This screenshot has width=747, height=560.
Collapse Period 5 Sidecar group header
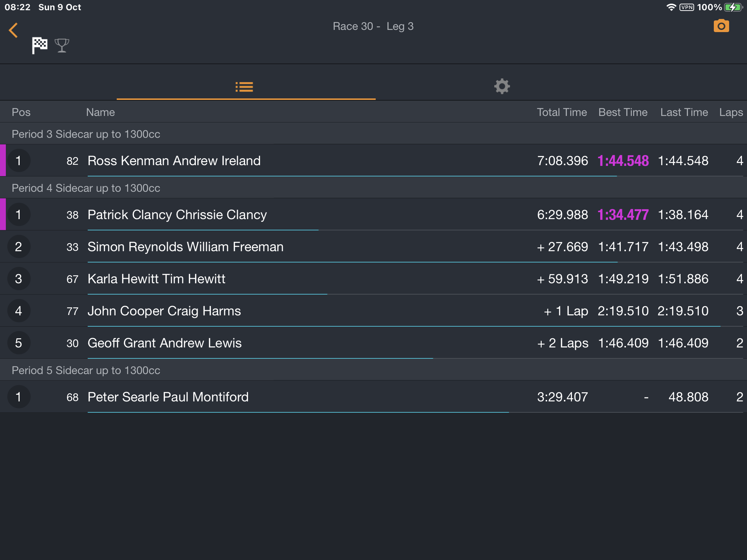(x=373, y=370)
